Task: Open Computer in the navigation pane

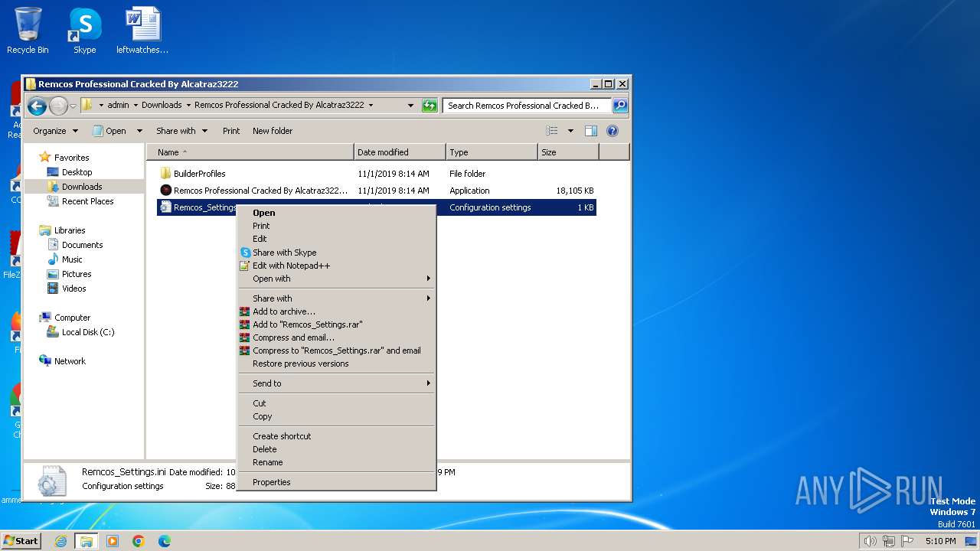Action: (x=72, y=318)
